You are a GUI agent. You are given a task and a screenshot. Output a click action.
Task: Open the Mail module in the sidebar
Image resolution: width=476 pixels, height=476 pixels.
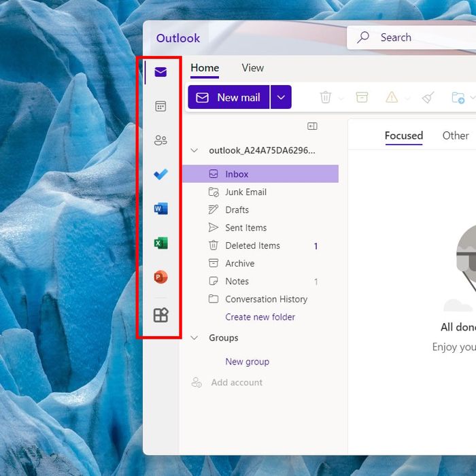coord(160,72)
